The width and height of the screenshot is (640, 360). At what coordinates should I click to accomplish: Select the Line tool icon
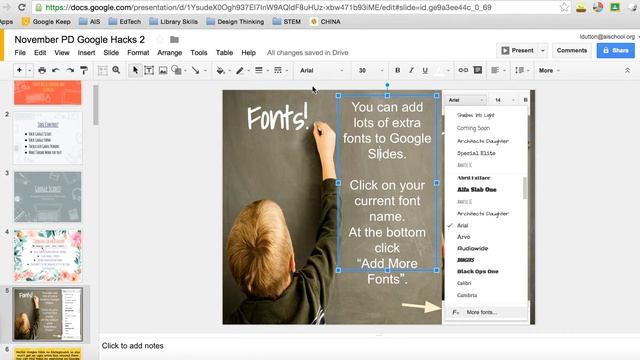click(196, 70)
